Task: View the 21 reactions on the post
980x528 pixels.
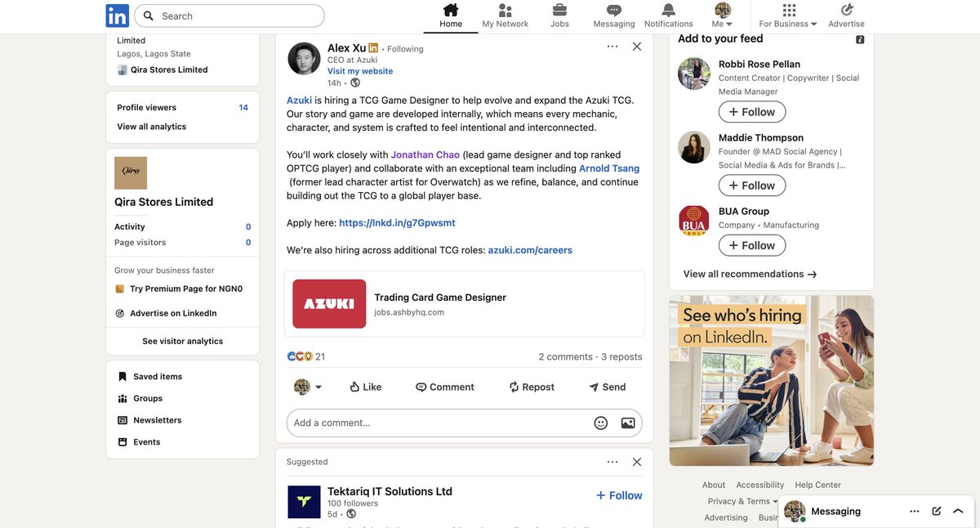Action: tap(306, 356)
